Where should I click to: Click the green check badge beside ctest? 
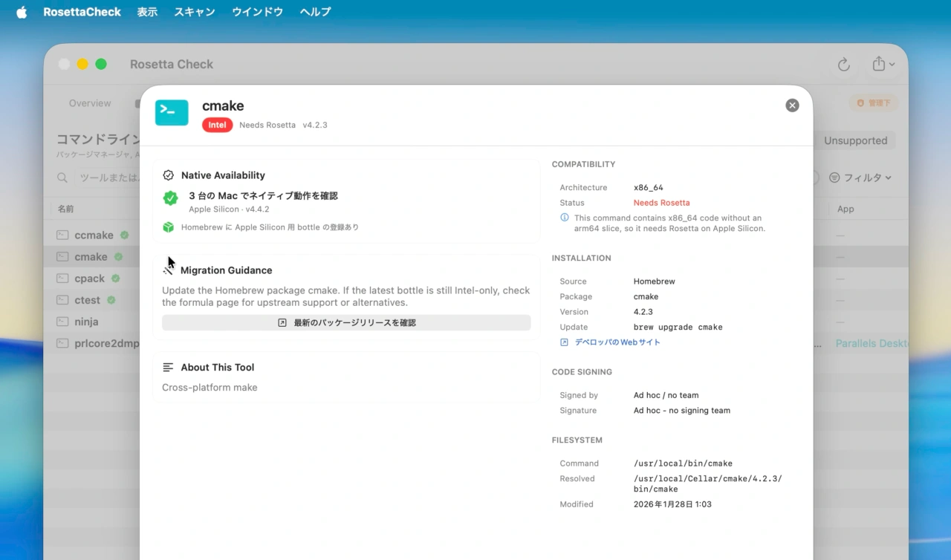coord(111,300)
